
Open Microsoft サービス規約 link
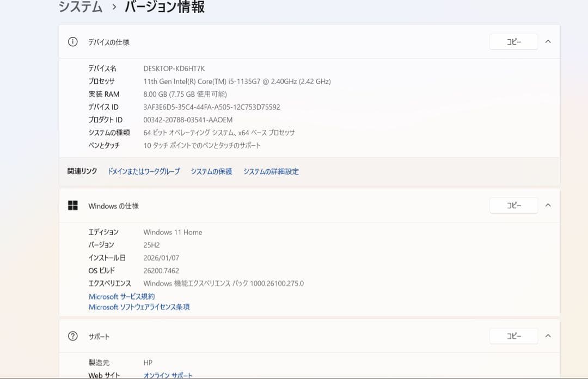[x=121, y=296]
